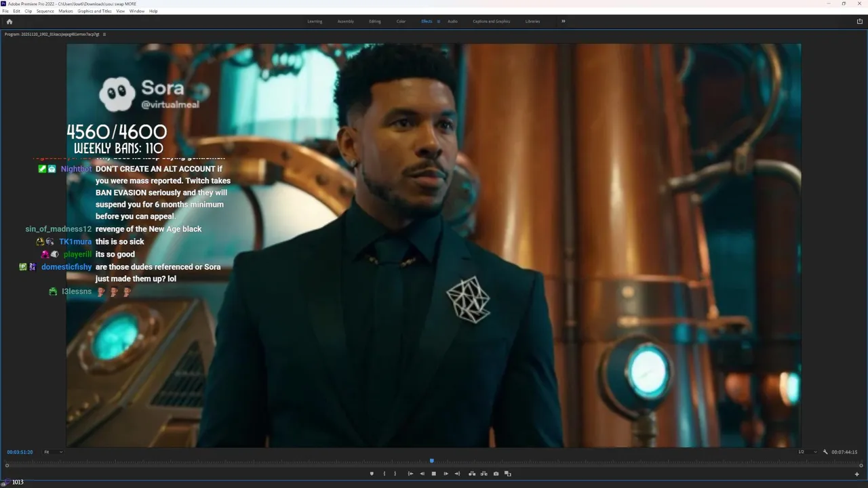Screen dimensions: 868x488
Task: Open the 1/2 playback resolution dropdown
Action: pyautogui.click(x=808, y=452)
